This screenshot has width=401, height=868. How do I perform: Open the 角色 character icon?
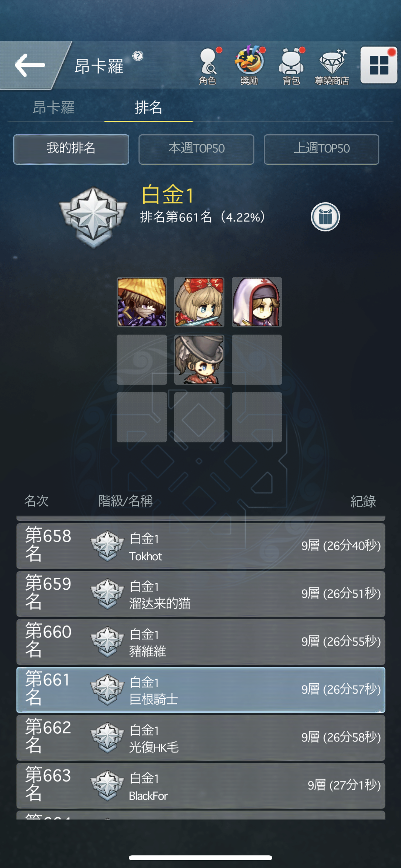208,66
